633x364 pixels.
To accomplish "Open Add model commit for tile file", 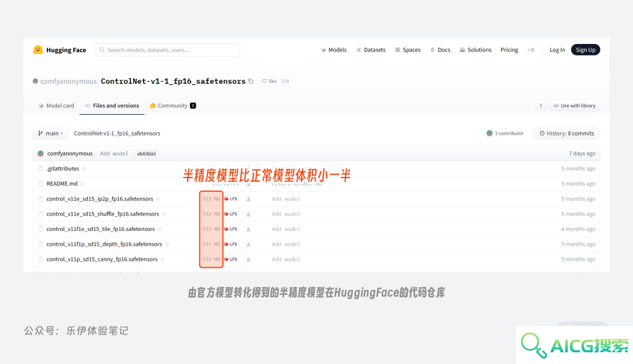I will (286, 229).
